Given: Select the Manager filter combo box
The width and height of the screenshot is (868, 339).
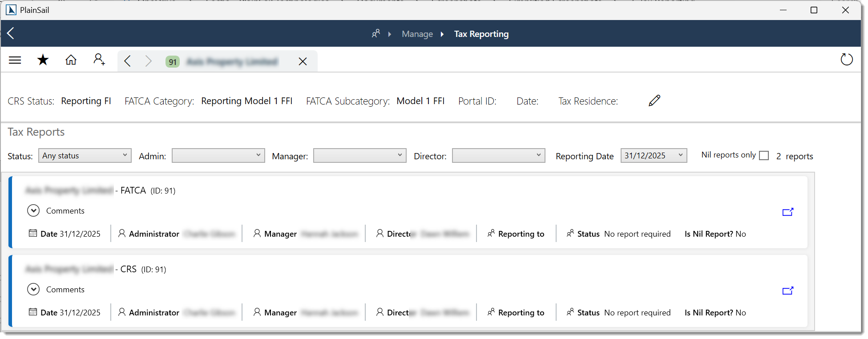Looking at the screenshot, I should tap(359, 156).
